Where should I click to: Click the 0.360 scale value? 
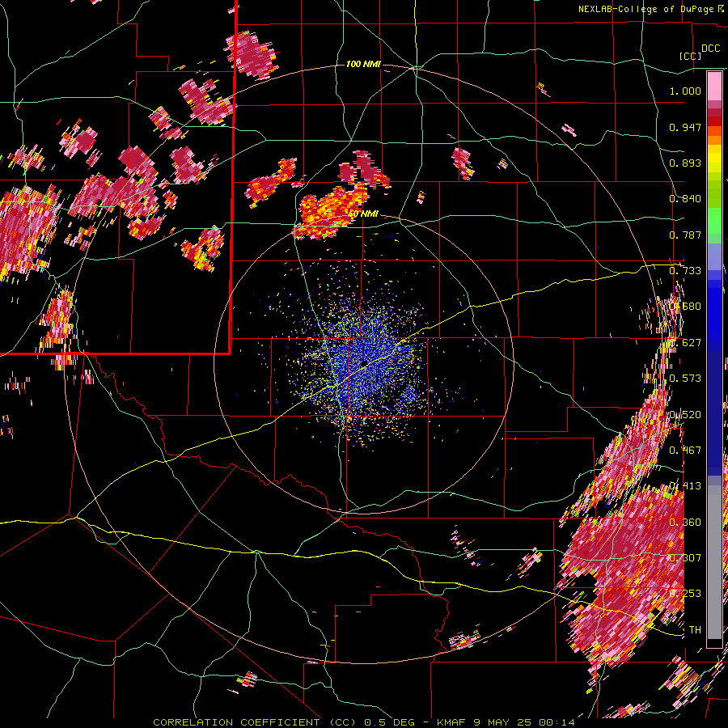[x=685, y=523]
